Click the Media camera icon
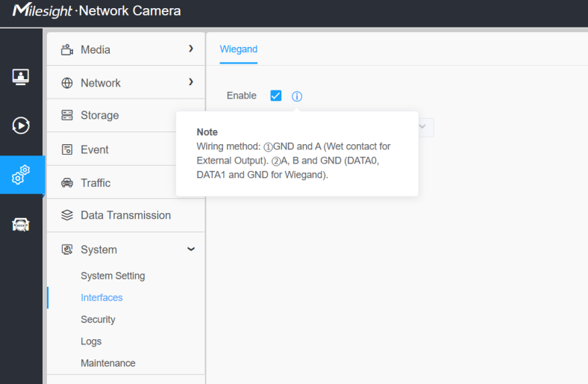The image size is (588, 384). tap(67, 49)
